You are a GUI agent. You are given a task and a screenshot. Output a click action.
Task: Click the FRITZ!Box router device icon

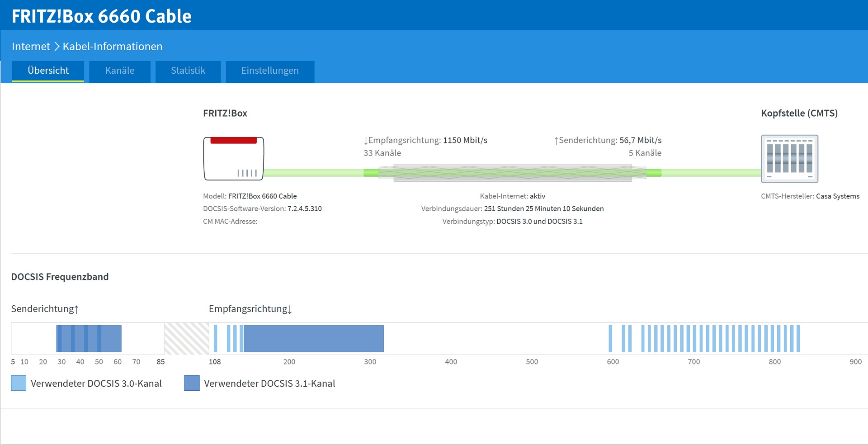click(x=234, y=159)
